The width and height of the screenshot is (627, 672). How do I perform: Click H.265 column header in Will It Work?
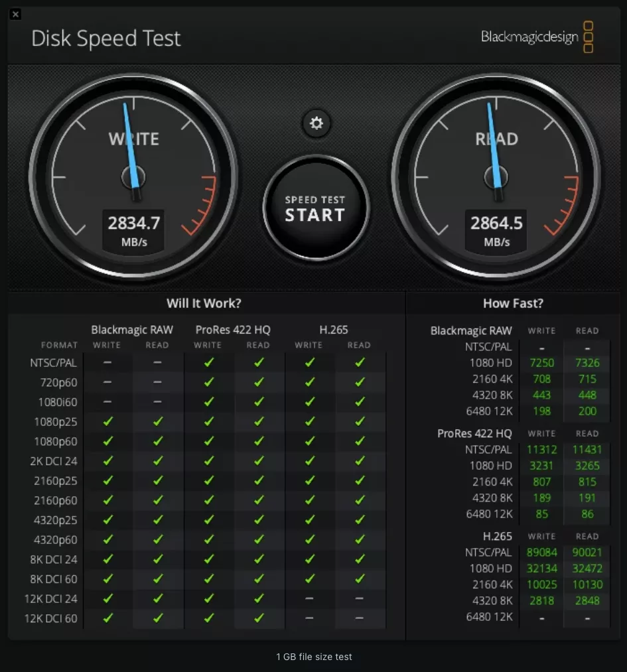coord(334,330)
